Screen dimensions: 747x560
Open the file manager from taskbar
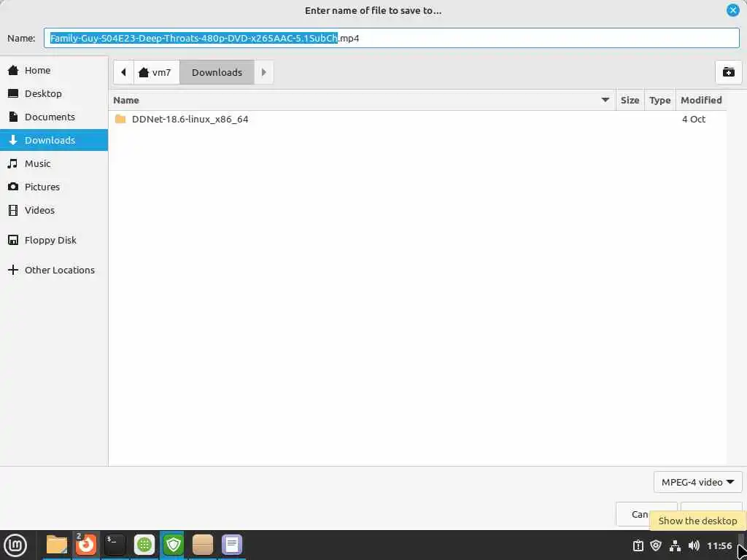click(x=57, y=545)
